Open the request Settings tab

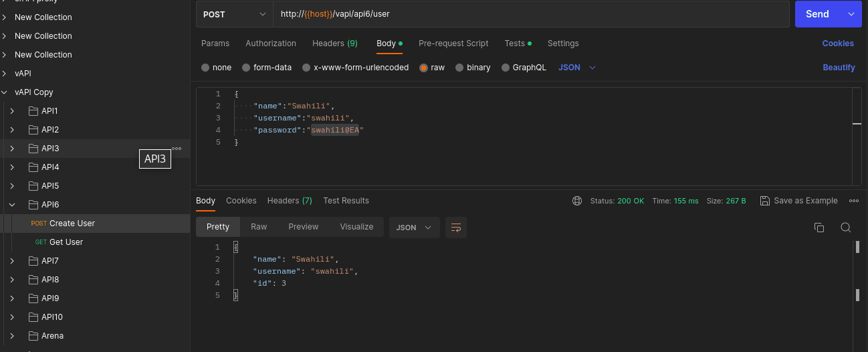point(563,43)
